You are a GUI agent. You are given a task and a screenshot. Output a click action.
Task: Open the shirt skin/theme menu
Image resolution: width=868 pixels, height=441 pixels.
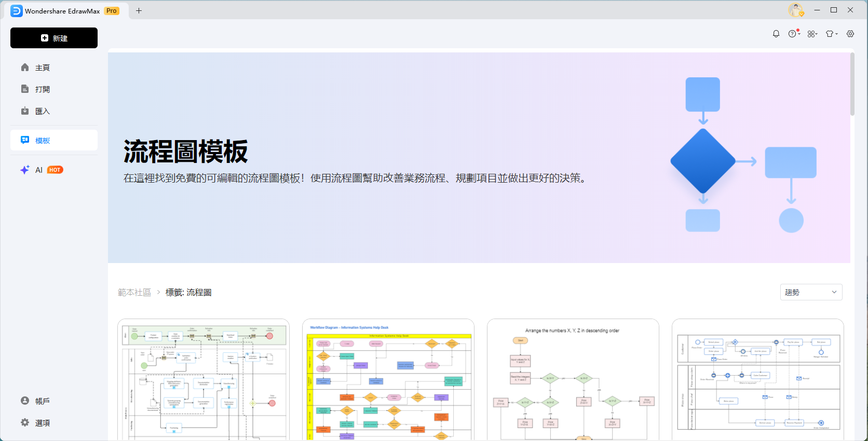(x=832, y=34)
